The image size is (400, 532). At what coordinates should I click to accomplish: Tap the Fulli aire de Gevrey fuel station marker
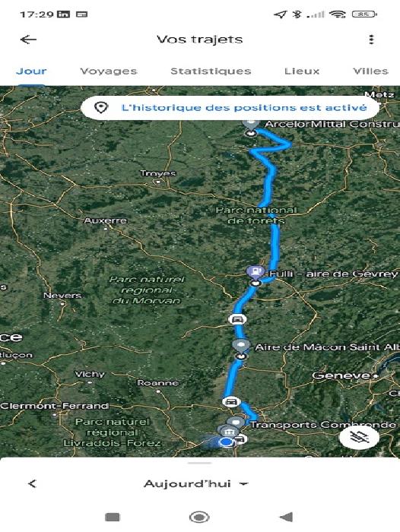(x=256, y=272)
